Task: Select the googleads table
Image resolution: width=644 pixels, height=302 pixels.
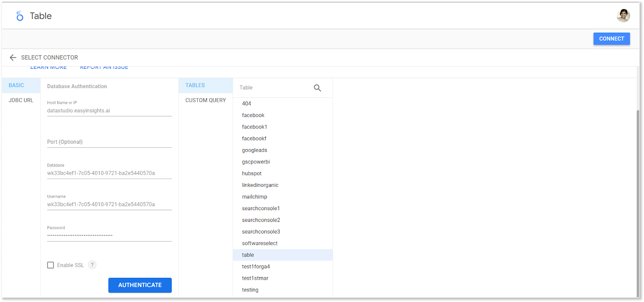Action: pyautogui.click(x=283, y=150)
